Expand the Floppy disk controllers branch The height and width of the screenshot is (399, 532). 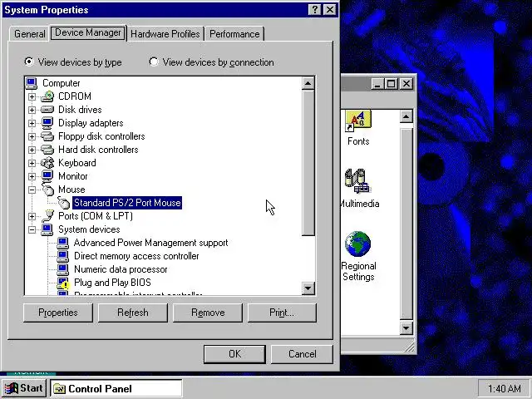pos(32,136)
